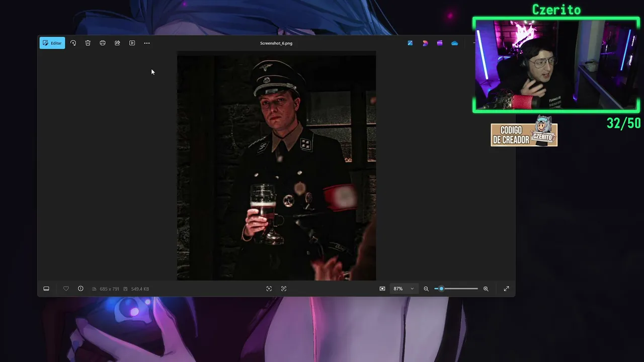The image size is (644, 362).
Task: Click the Screenshot_6.png file name title
Action: click(x=276, y=43)
